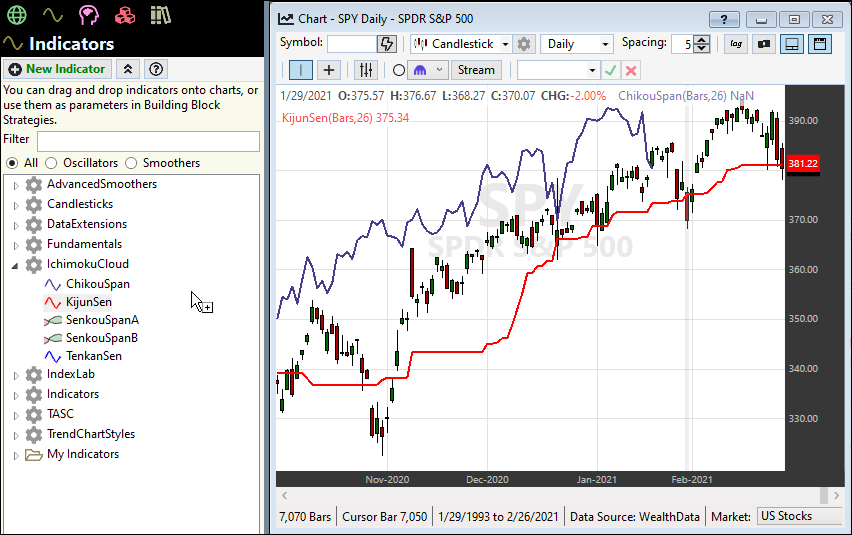852x535 pixels.
Task: Click the Symbol input field
Action: (x=352, y=44)
